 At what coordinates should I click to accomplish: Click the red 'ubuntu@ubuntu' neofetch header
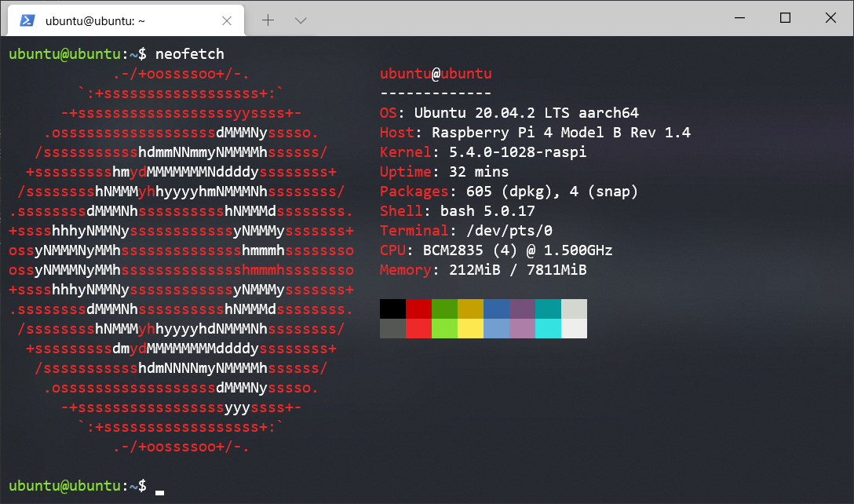pyautogui.click(x=436, y=74)
